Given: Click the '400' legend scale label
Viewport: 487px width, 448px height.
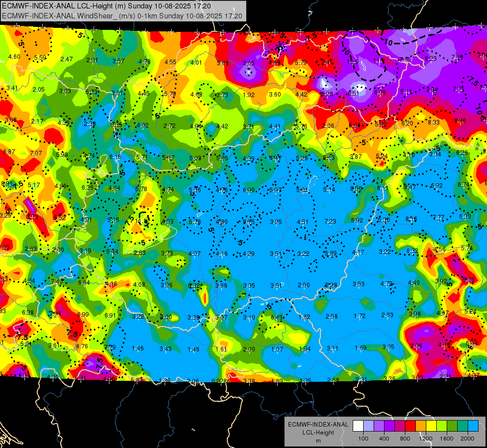Looking at the screenshot, I should [x=384, y=439].
